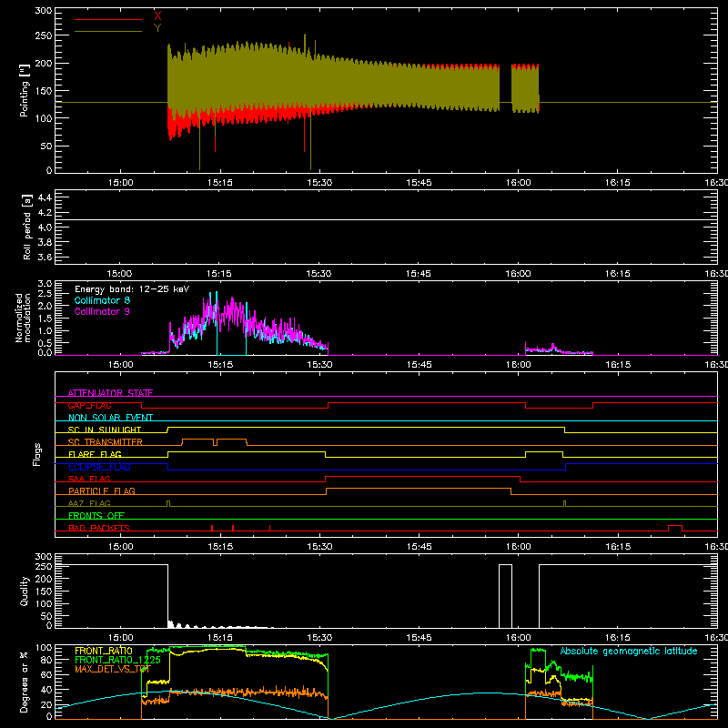Click the orange MAX_DET_VS_TOT legend entry
The width and height of the screenshot is (728, 728).
point(112,669)
